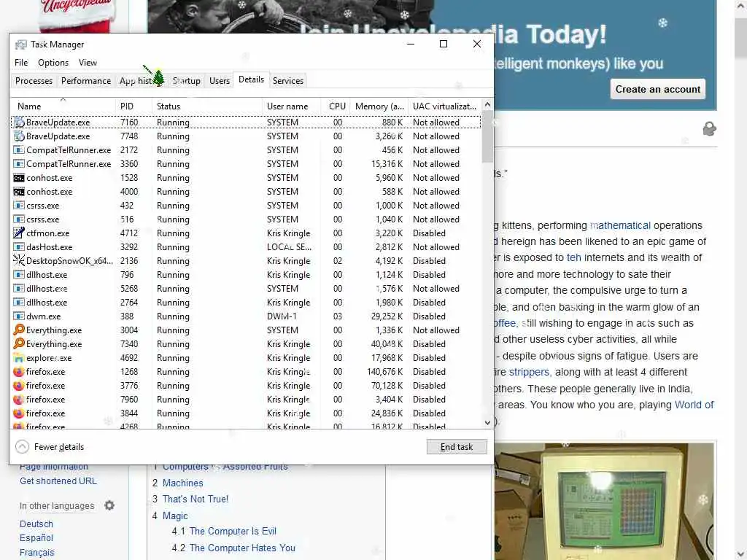Image resolution: width=747 pixels, height=560 pixels.
Task: Click the End task button
Action: (x=457, y=447)
